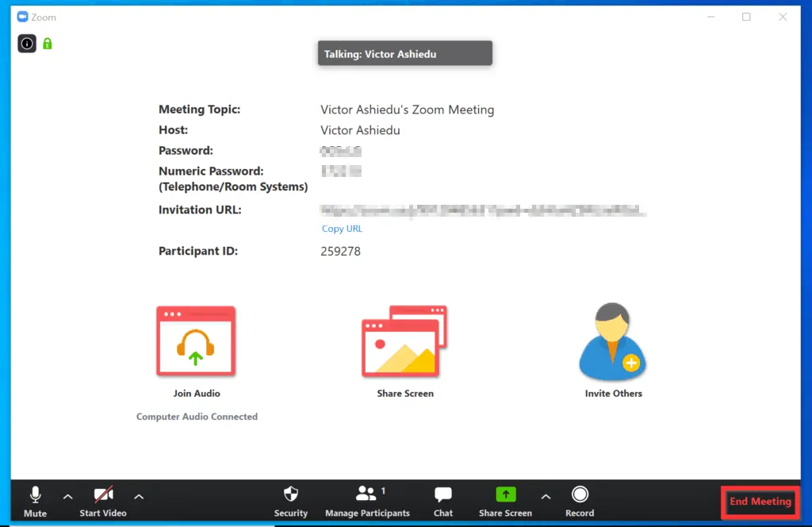Click the Participant ID value 259278
Viewport: 812px width, 527px height.
(340, 252)
